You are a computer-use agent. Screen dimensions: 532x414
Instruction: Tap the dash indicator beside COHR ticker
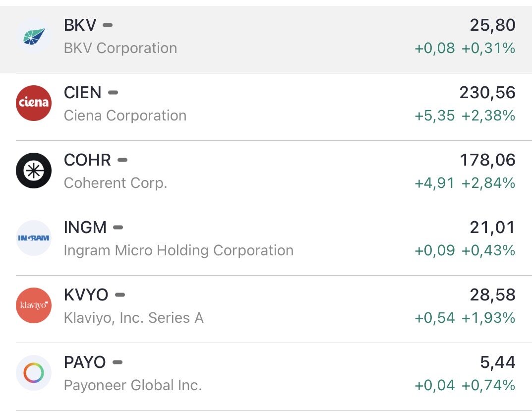click(x=122, y=160)
